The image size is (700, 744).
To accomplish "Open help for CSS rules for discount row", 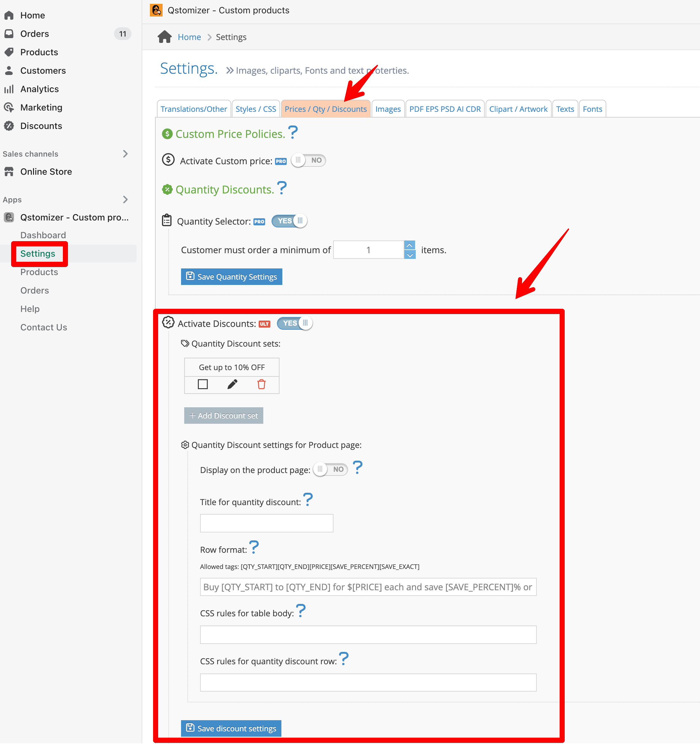I will tap(344, 658).
